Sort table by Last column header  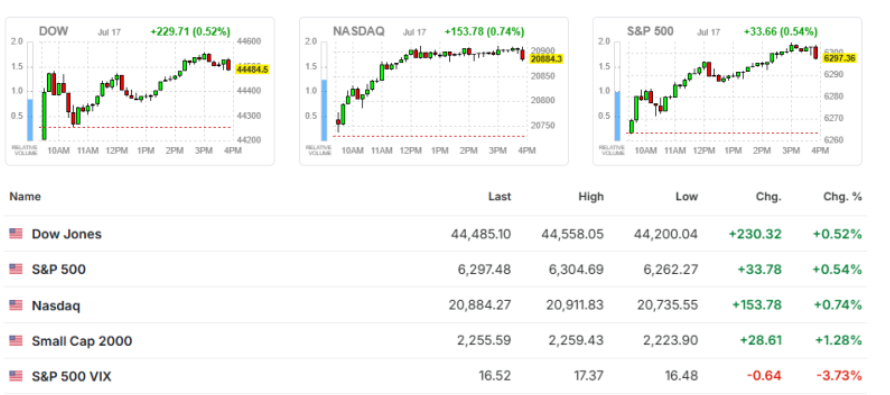[499, 197]
